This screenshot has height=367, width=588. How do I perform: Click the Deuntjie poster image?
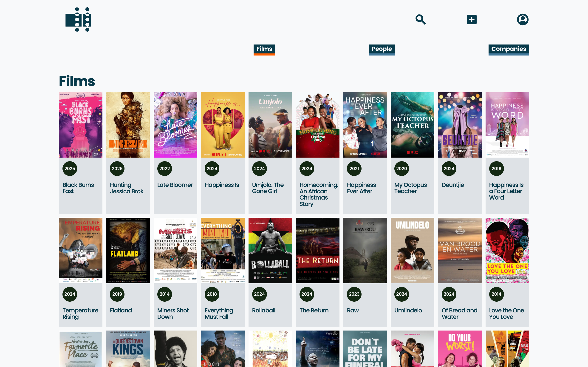460,125
